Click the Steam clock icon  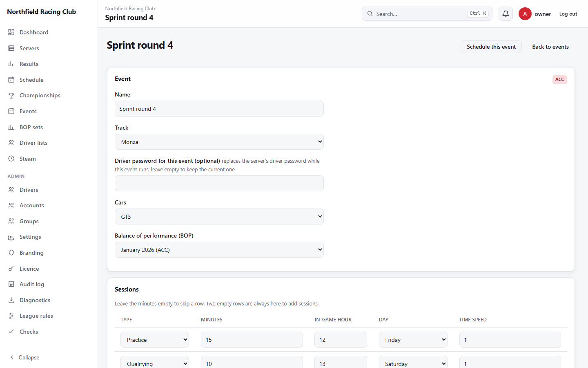pos(11,159)
